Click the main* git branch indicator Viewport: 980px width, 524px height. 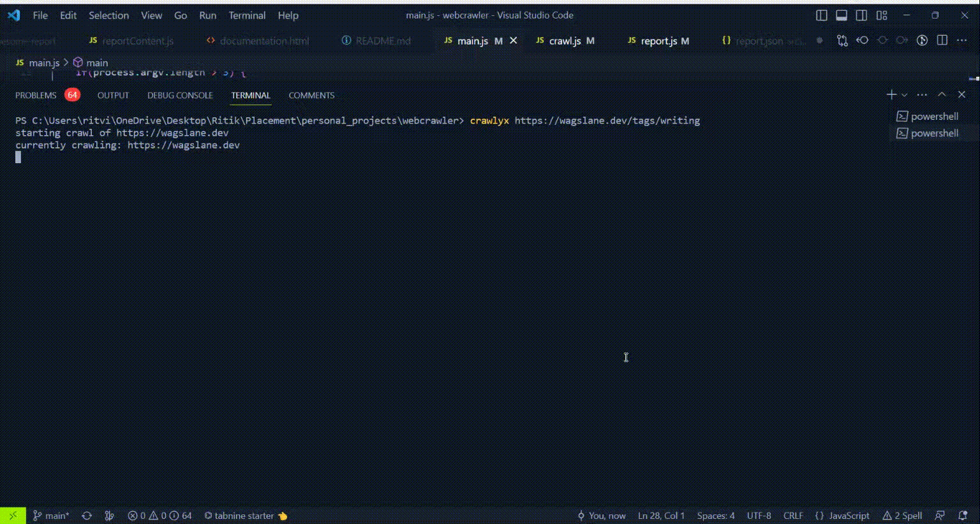51,516
